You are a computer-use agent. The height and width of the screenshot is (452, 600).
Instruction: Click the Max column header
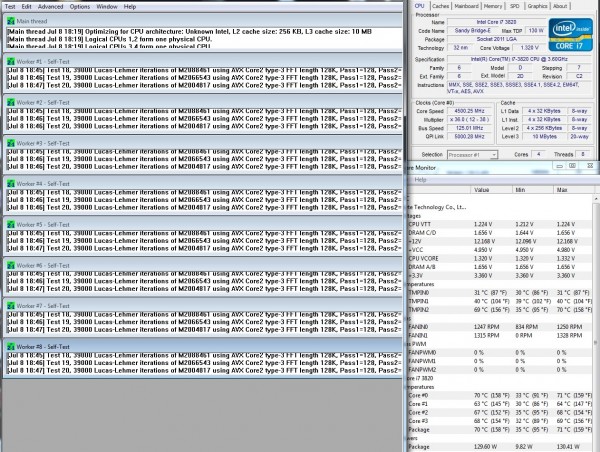coord(574,190)
